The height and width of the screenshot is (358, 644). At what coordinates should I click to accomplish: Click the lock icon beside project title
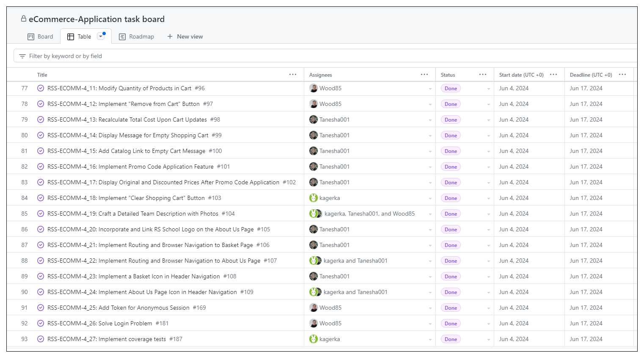tap(24, 19)
